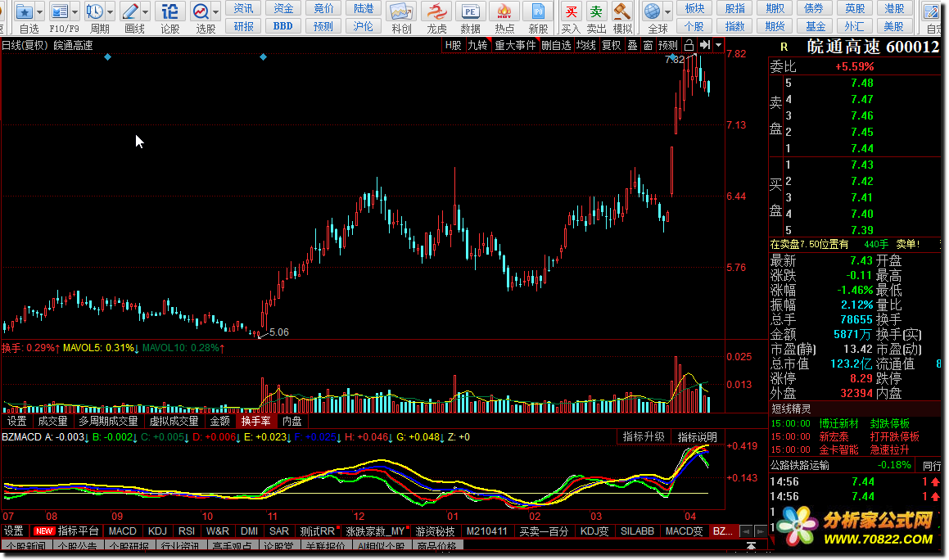
Task: Click the R marker beside 皖通高速 title
Action: click(x=784, y=47)
